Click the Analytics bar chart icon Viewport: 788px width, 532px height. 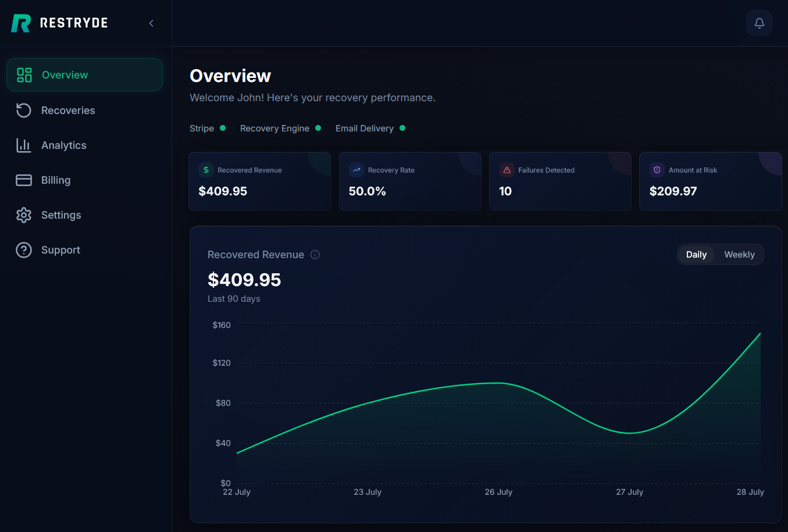tap(24, 145)
